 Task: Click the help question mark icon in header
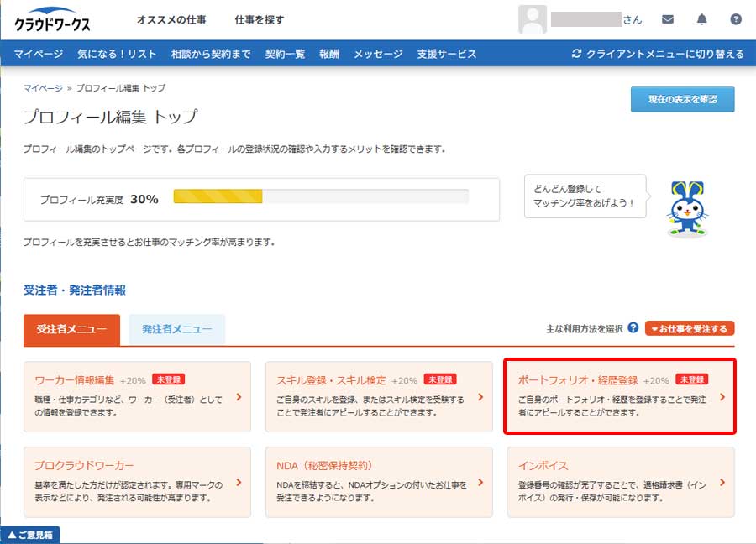737,18
